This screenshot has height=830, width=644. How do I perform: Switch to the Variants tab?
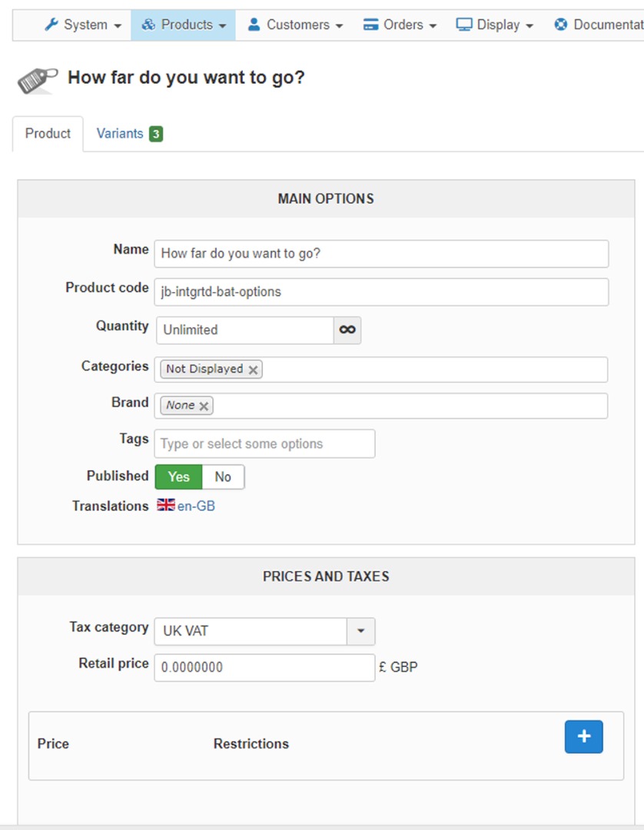(120, 134)
